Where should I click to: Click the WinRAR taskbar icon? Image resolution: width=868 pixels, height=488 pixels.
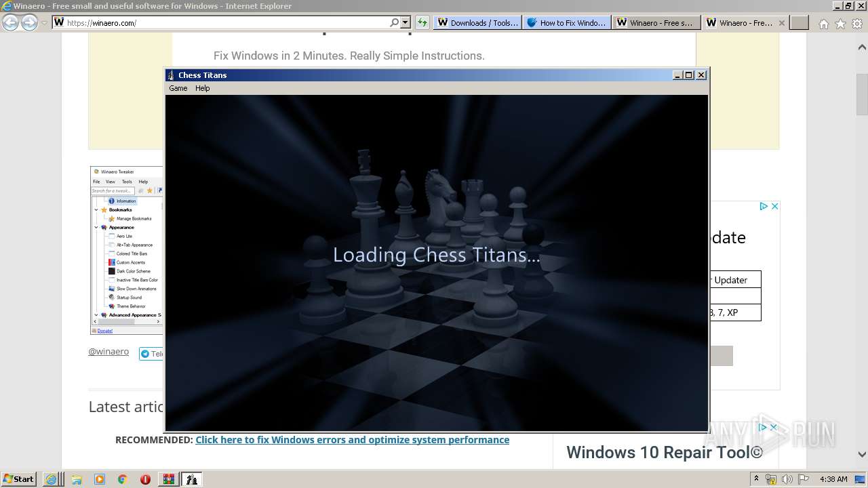[x=168, y=479]
